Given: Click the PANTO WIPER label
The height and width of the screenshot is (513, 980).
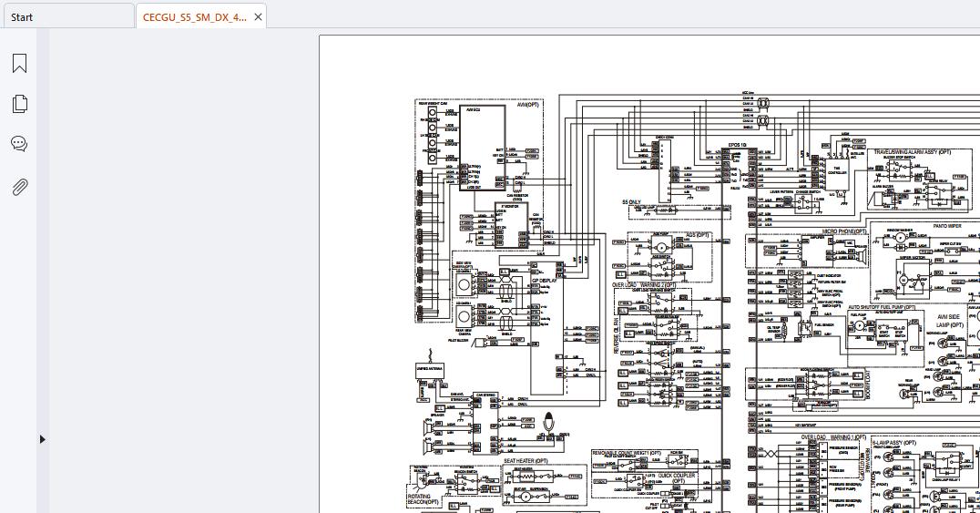Looking at the screenshot, I should [947, 226].
